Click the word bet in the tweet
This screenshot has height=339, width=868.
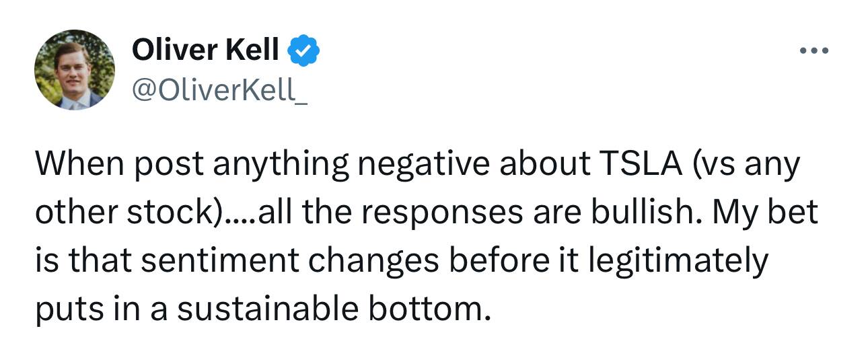click(x=795, y=213)
